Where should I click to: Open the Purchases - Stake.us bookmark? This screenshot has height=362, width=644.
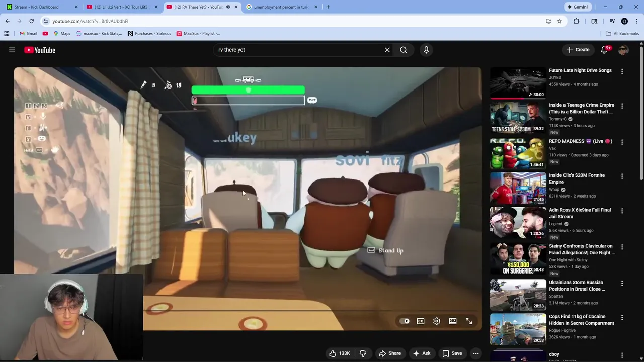[149, 34]
